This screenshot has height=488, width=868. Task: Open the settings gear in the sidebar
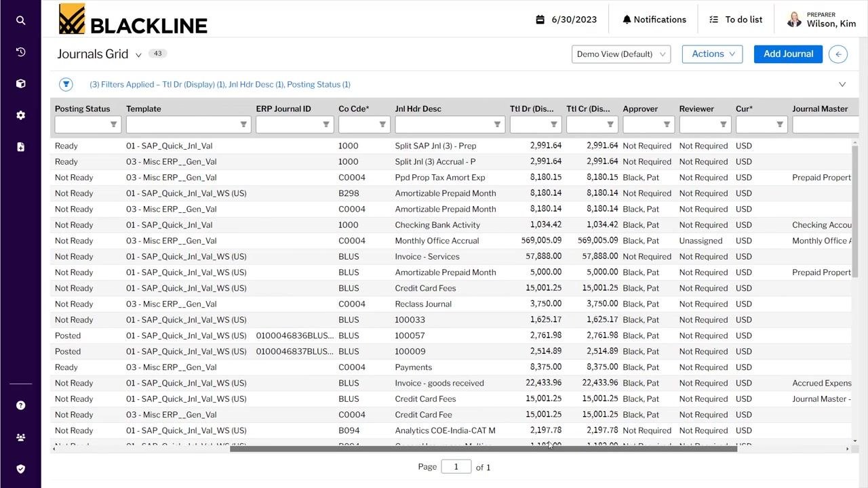[20, 115]
